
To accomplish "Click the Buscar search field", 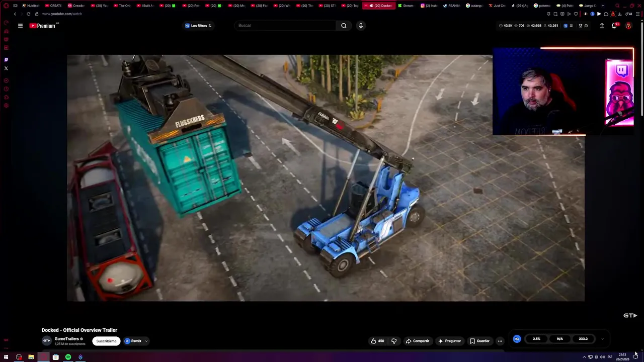I will [x=285, y=26].
